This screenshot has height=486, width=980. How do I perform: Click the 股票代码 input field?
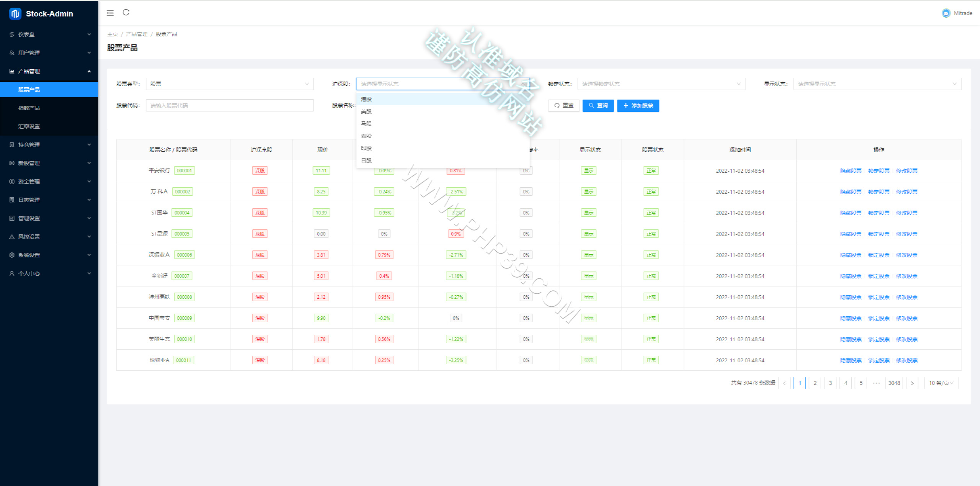(x=230, y=105)
